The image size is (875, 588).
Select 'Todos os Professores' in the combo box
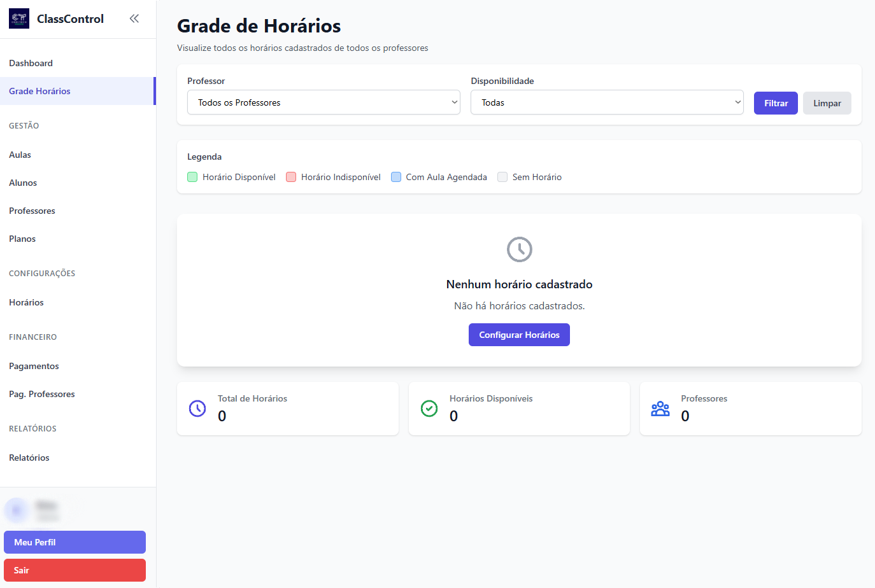click(x=324, y=102)
